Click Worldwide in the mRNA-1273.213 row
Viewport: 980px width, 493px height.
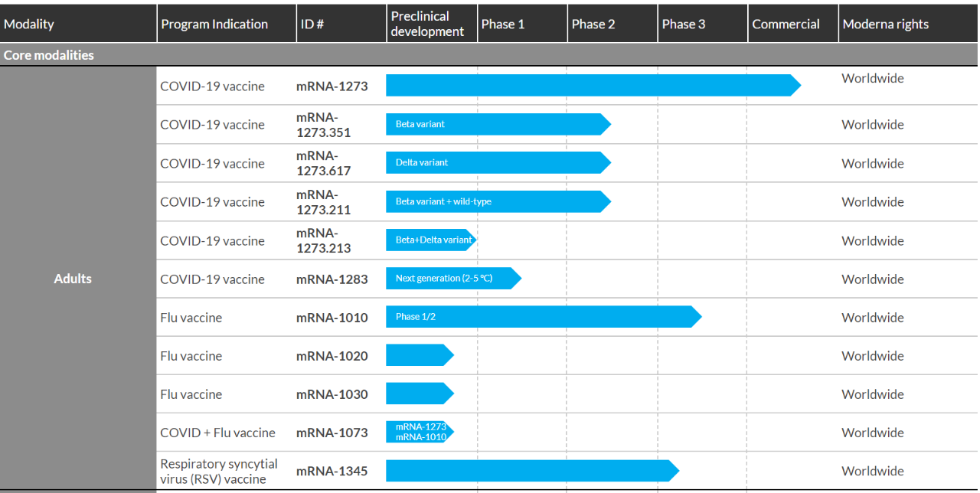pyautogui.click(x=873, y=240)
